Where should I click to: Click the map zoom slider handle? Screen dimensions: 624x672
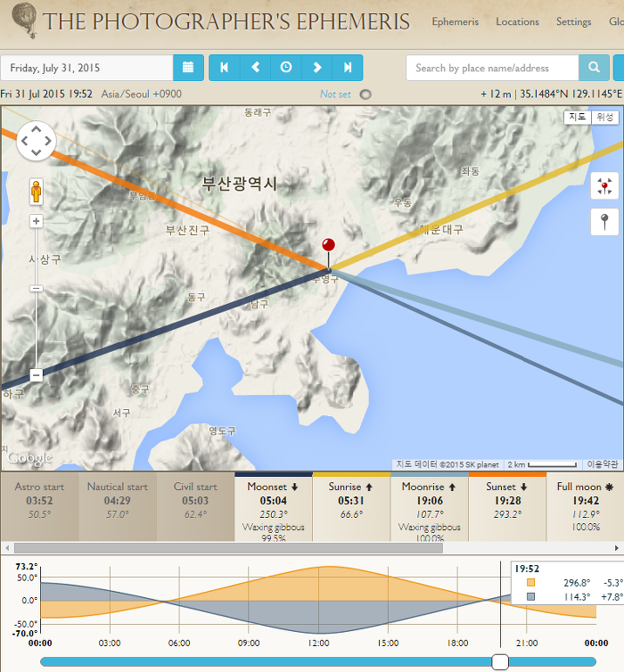[x=37, y=289]
